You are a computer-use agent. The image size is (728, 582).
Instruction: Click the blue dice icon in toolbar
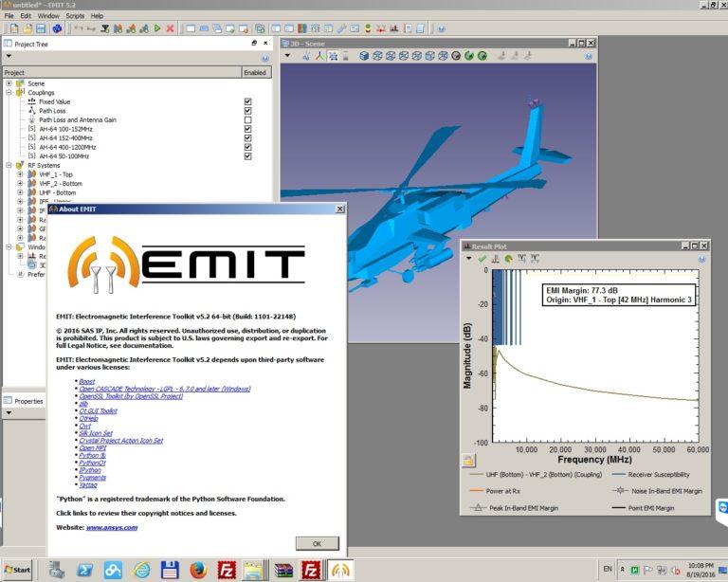[57, 28]
